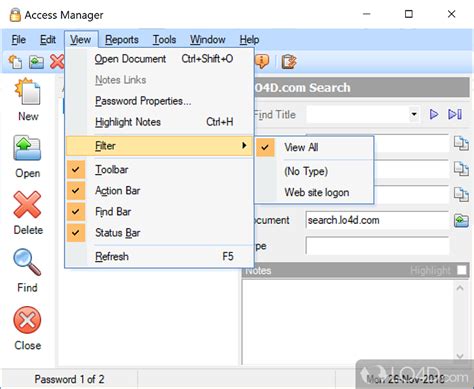The width and height of the screenshot is (474, 389).
Task: Click the Find magnifier icon
Action: point(27,263)
